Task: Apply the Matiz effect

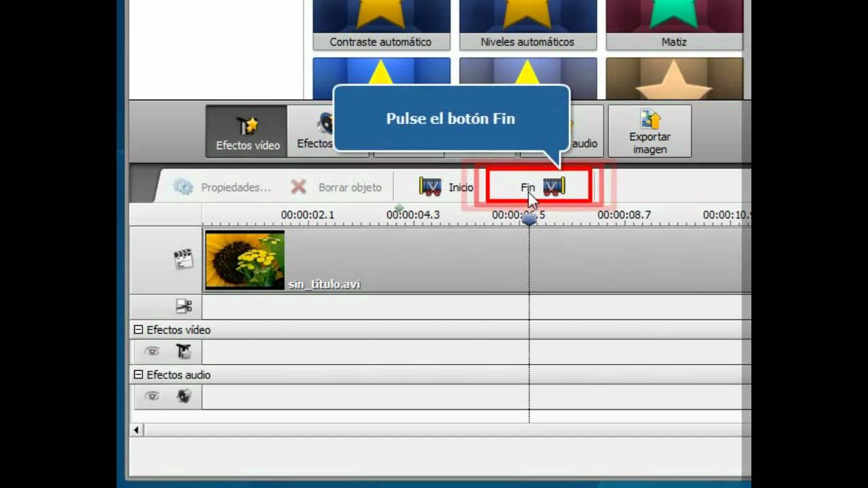Action: pyautogui.click(x=674, y=25)
